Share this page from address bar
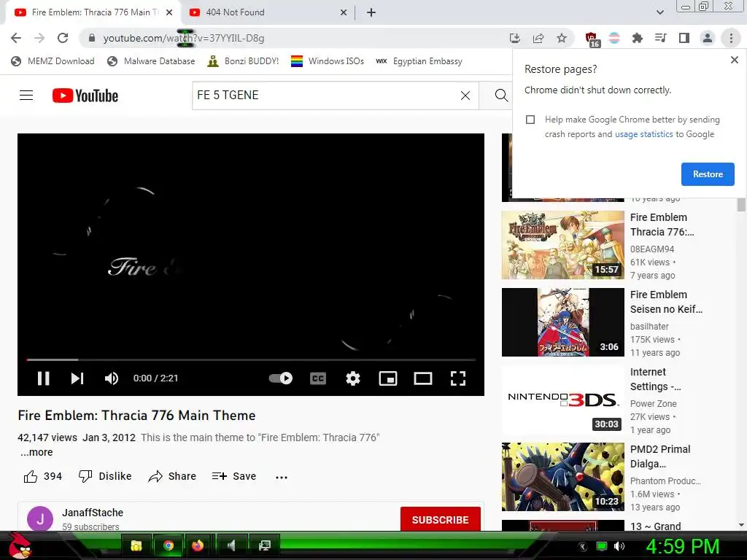747x560 pixels. [538, 38]
